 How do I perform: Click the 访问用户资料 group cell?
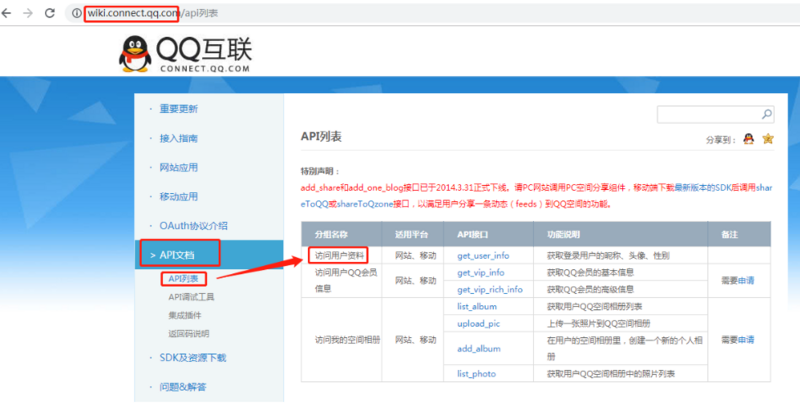tap(339, 255)
